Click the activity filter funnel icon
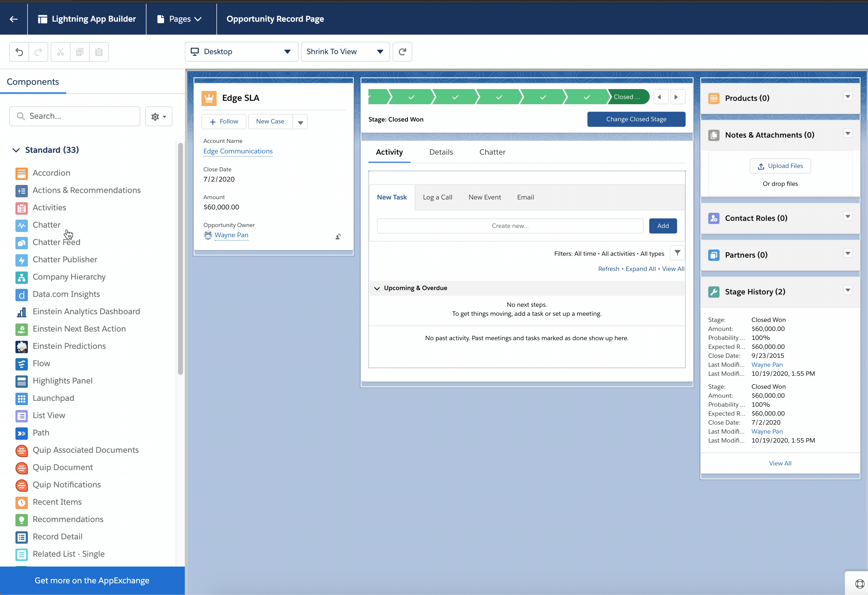 pos(677,253)
